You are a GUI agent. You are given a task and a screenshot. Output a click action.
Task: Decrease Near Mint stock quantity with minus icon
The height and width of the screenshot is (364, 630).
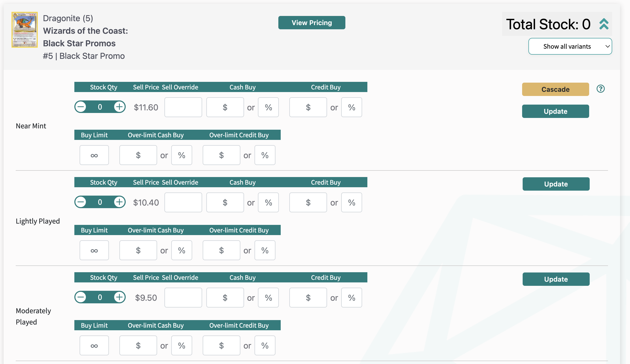(x=81, y=107)
